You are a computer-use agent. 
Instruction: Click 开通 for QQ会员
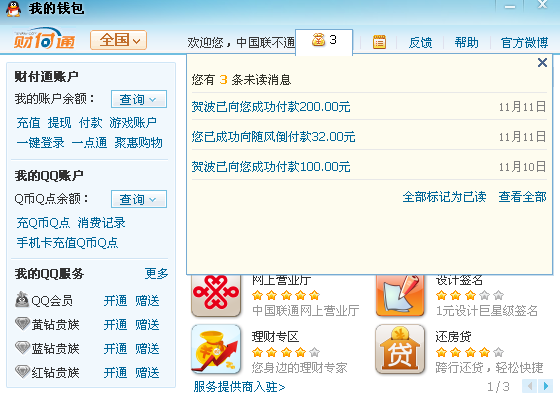(115, 300)
